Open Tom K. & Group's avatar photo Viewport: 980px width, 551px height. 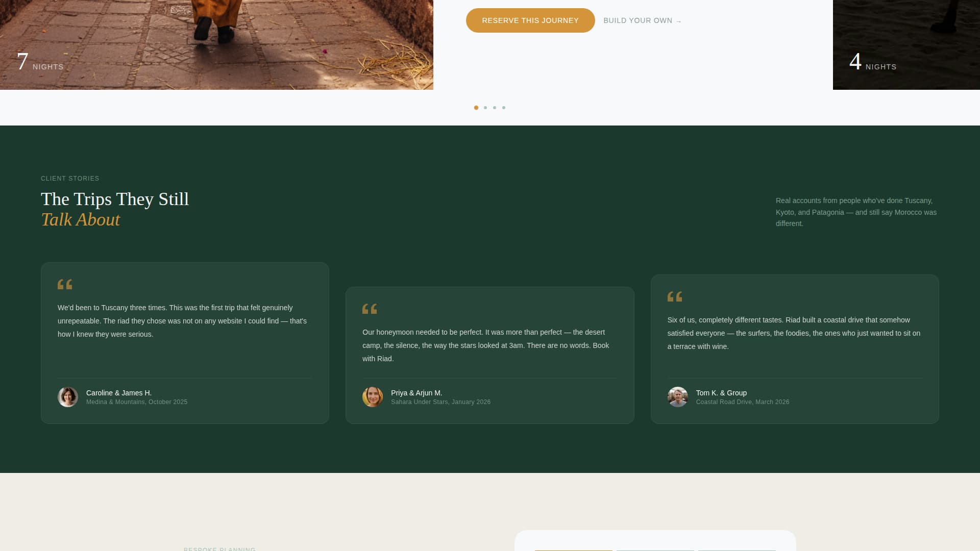[x=678, y=396]
